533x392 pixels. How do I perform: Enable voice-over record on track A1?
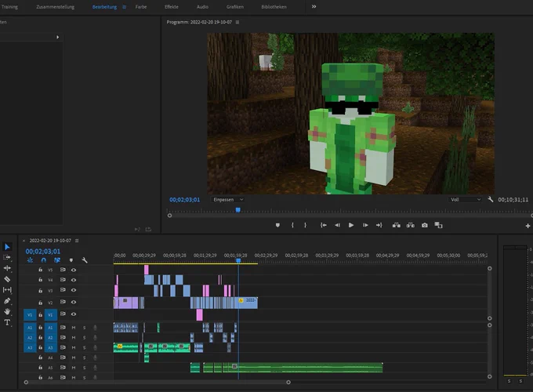click(x=95, y=328)
